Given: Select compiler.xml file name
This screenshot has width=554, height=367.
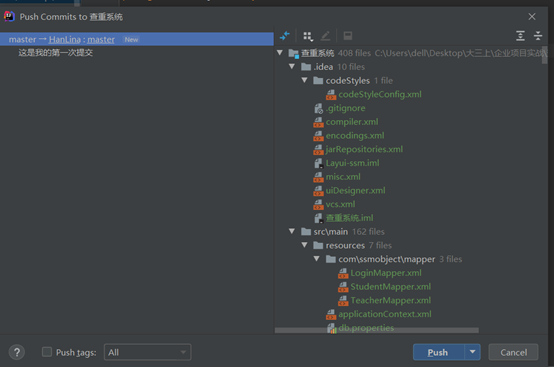Looking at the screenshot, I should 352,122.
